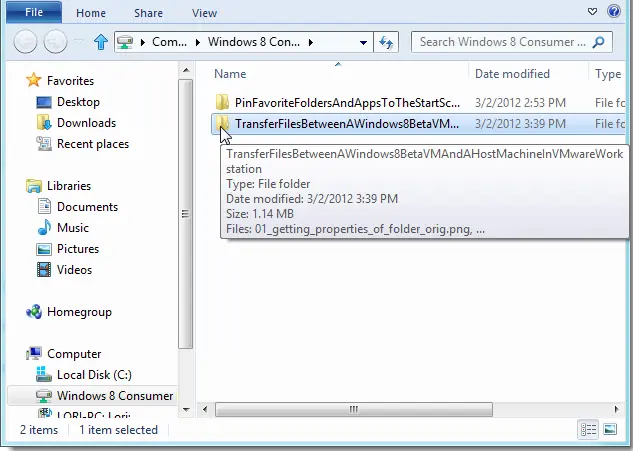
Task: Click the Computer icon
Action: pos(34,353)
